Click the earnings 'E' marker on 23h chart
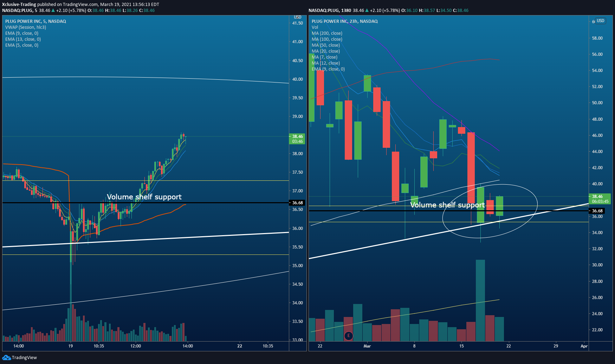Image resolution: width=615 pixels, height=364 pixels. click(349, 336)
